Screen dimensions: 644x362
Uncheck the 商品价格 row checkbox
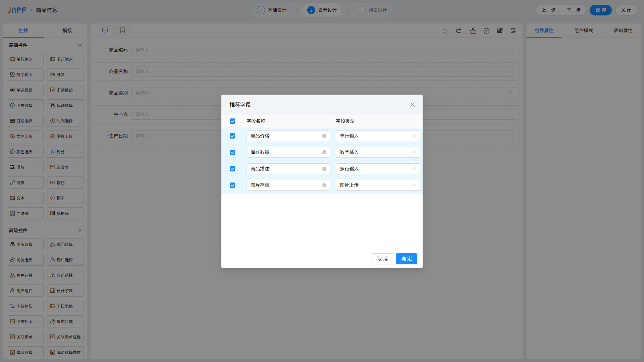pyautogui.click(x=232, y=136)
